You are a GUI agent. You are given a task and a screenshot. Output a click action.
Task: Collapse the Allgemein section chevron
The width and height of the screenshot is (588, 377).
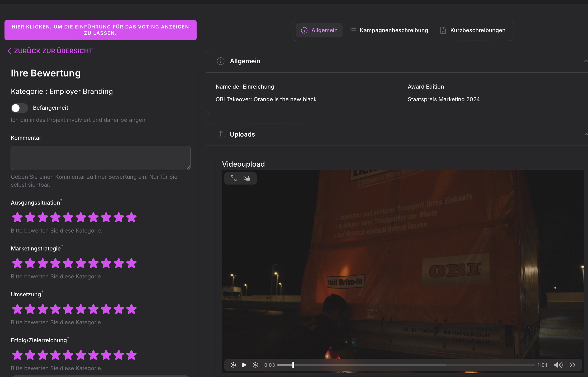tap(586, 61)
